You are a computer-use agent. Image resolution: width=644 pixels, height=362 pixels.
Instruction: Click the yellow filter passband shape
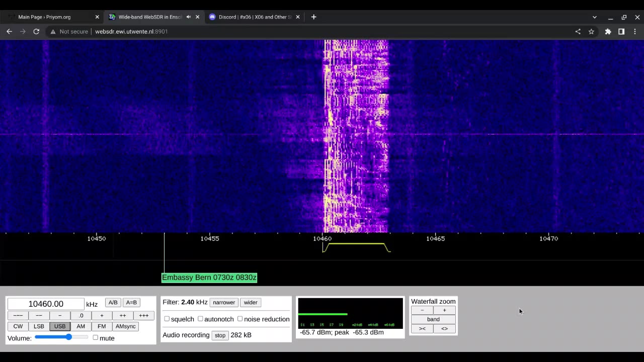[x=356, y=247]
